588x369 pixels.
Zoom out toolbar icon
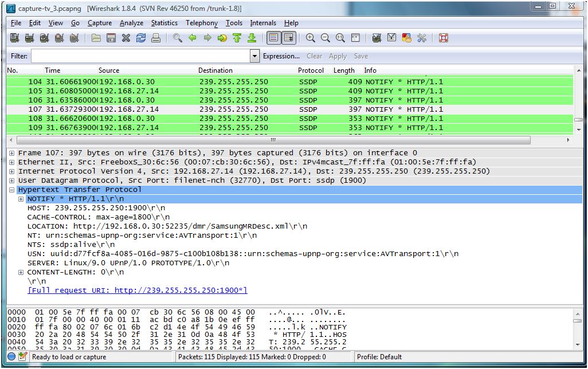(x=325, y=38)
